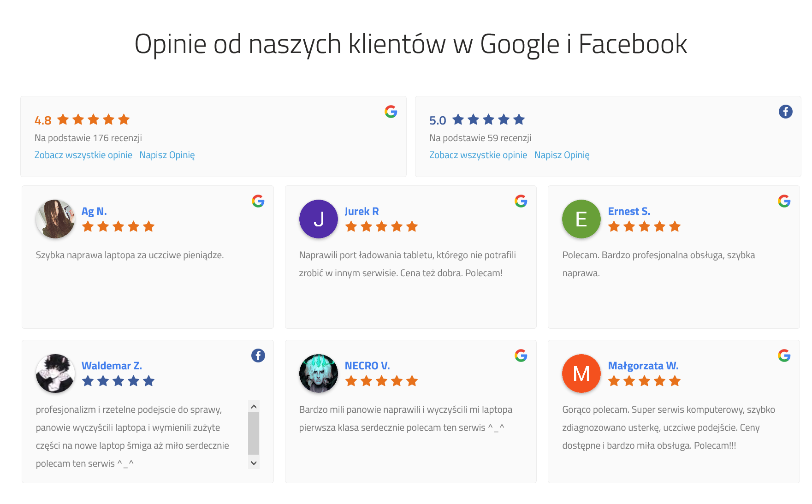Click the Google icon on Małgorzata W.'s review
This screenshot has width=812, height=504.
click(784, 356)
